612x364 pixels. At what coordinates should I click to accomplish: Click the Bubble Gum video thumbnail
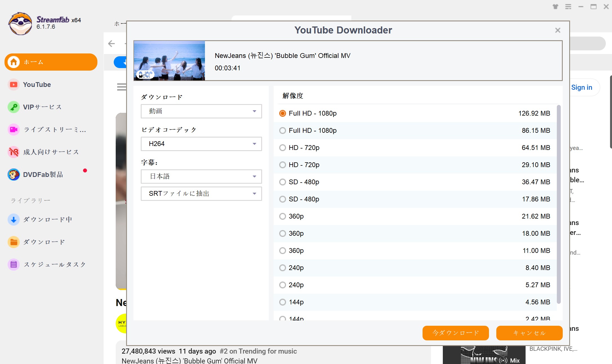(x=169, y=60)
